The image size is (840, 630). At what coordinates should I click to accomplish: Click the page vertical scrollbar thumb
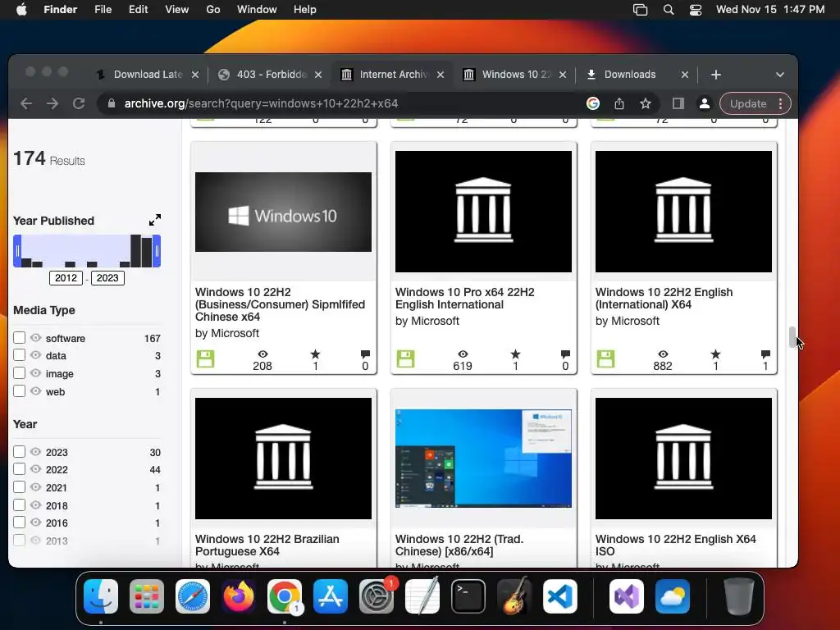(792, 336)
